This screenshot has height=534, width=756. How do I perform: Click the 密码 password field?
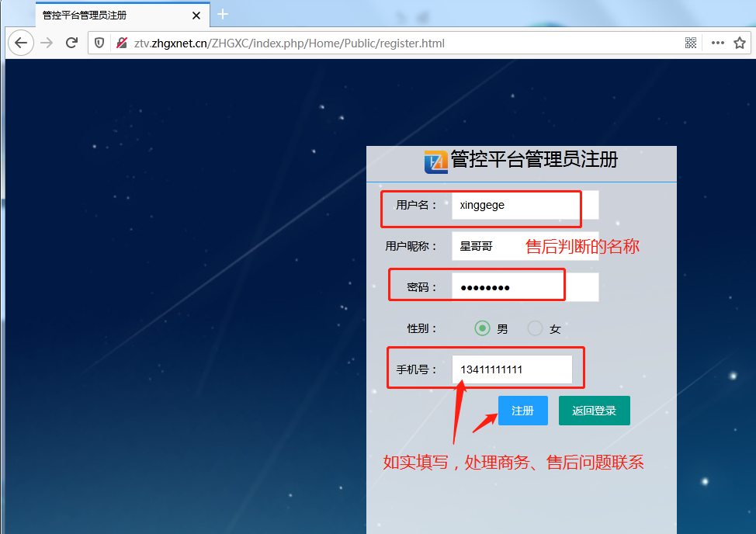coord(525,287)
